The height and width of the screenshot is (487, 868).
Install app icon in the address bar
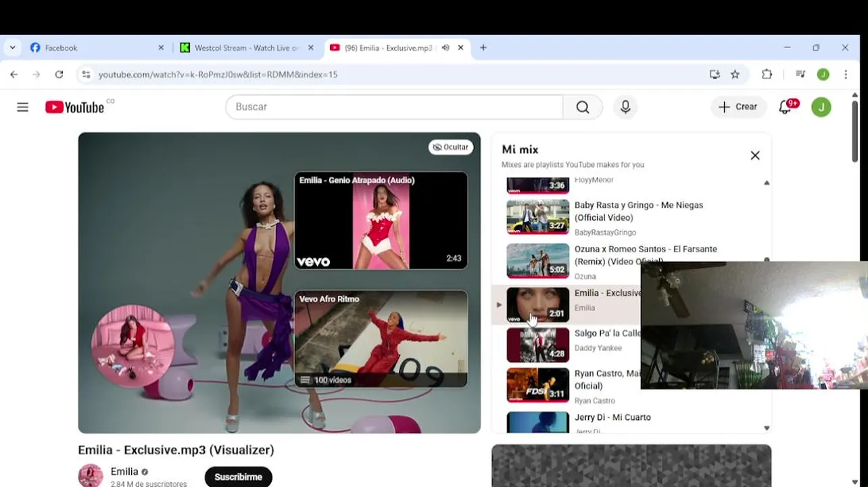pyautogui.click(x=715, y=74)
